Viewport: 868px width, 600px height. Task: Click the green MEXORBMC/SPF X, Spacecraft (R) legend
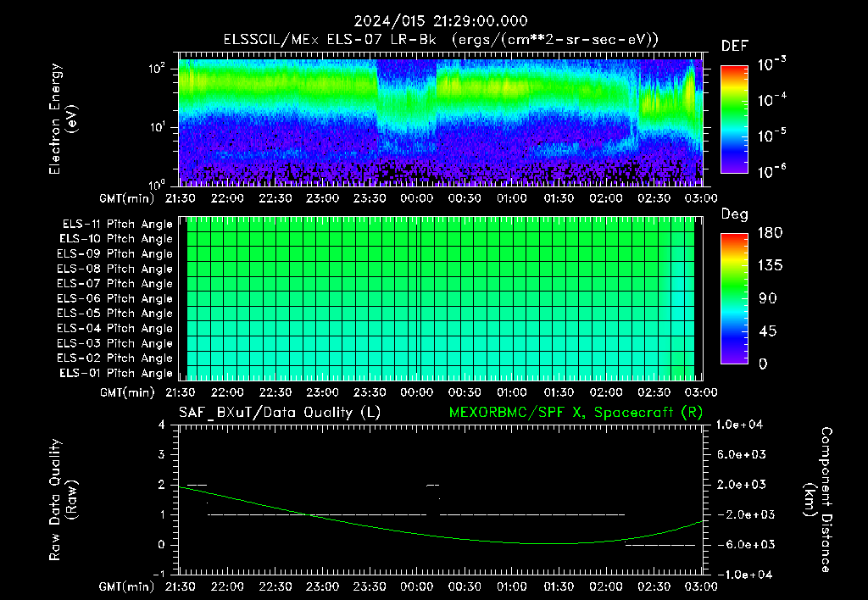pos(576,413)
